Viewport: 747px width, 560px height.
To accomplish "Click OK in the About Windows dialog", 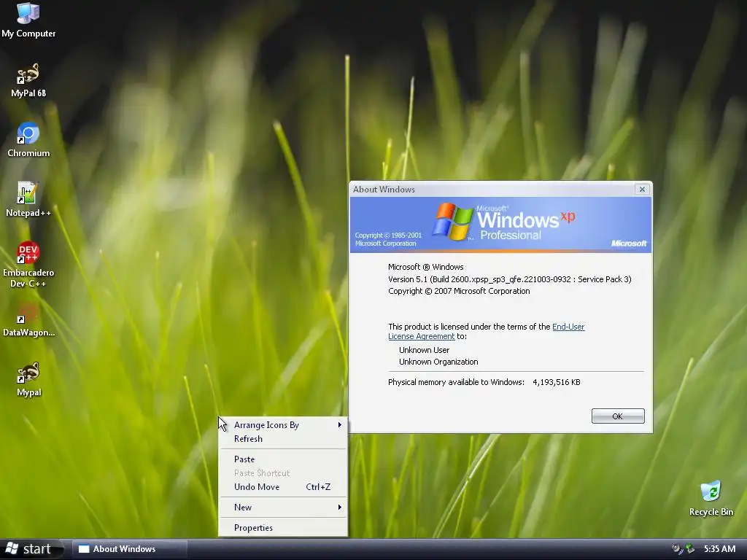I will point(617,416).
